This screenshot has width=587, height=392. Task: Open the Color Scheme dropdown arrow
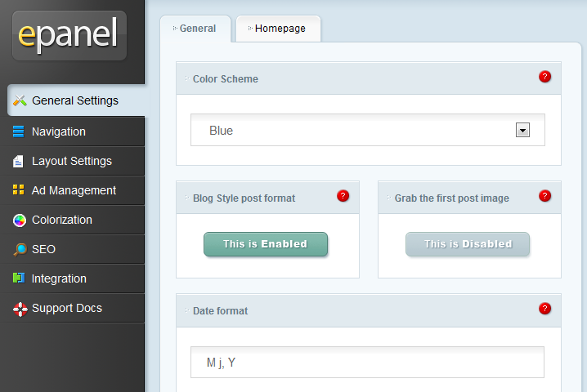click(x=522, y=130)
